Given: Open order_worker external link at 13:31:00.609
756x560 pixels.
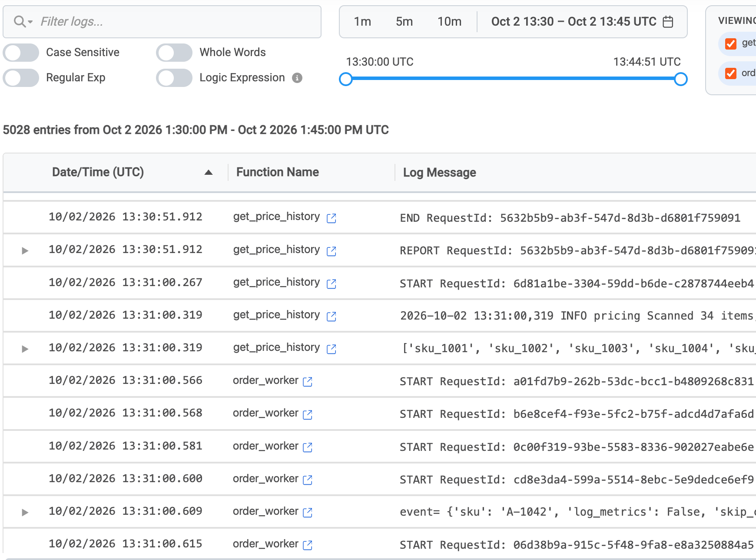Looking at the screenshot, I should tap(307, 512).
